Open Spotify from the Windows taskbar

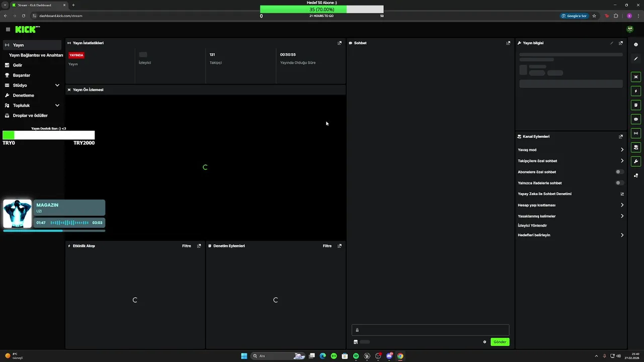pyautogui.click(x=356, y=356)
